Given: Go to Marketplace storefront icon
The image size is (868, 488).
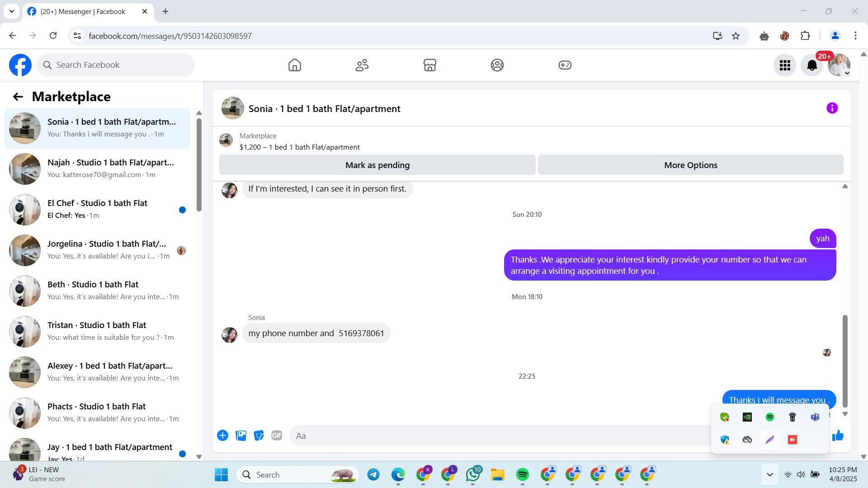Looking at the screenshot, I should click(429, 65).
